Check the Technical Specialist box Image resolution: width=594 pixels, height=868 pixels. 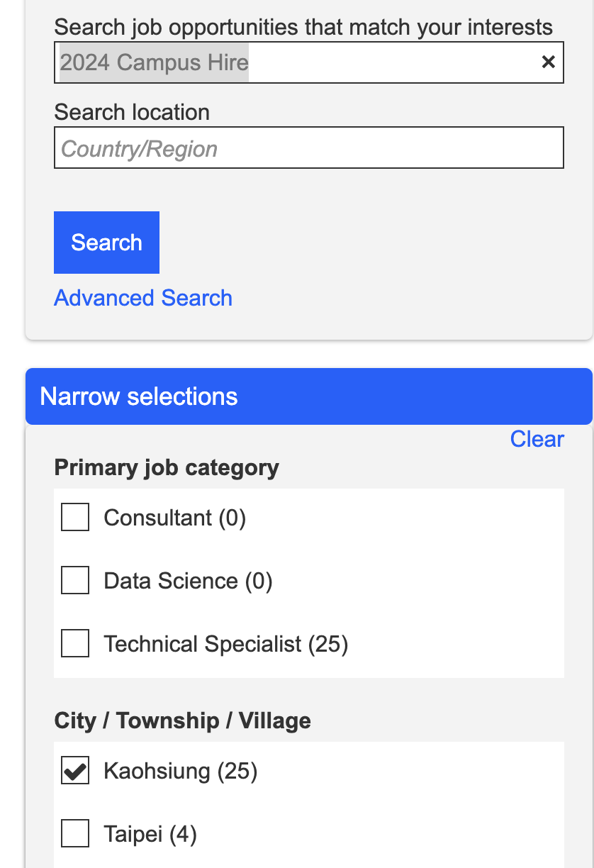pyautogui.click(x=75, y=644)
